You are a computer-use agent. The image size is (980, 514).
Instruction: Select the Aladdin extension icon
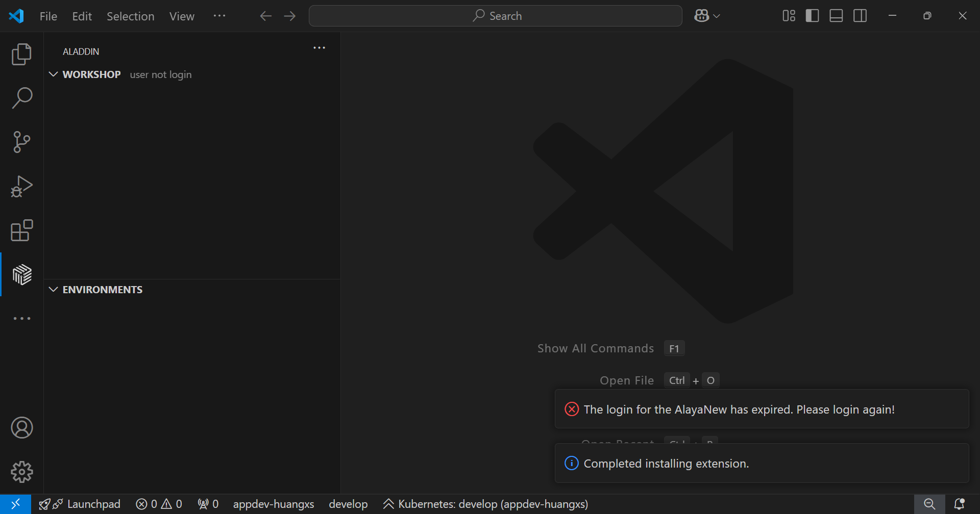pyautogui.click(x=21, y=275)
